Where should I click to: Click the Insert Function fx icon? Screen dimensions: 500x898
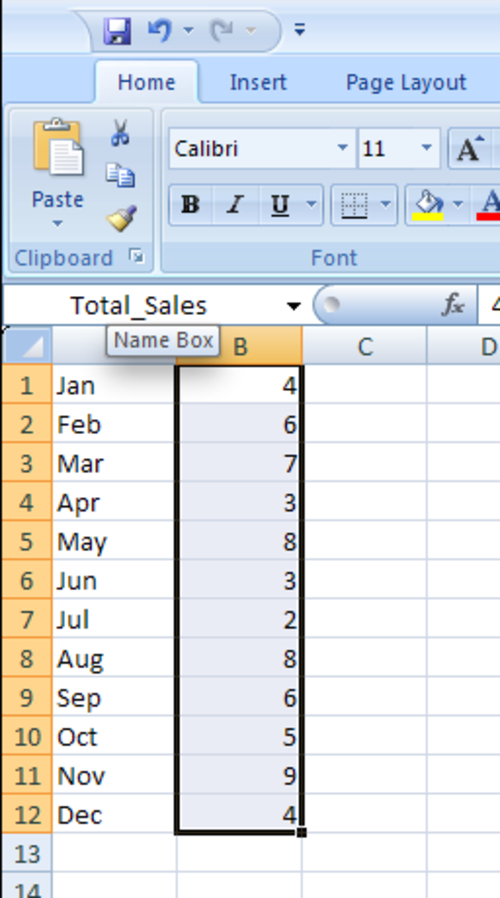(453, 305)
